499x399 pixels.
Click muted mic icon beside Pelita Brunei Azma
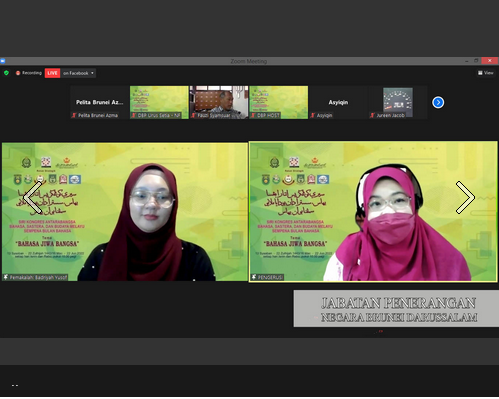click(x=74, y=115)
